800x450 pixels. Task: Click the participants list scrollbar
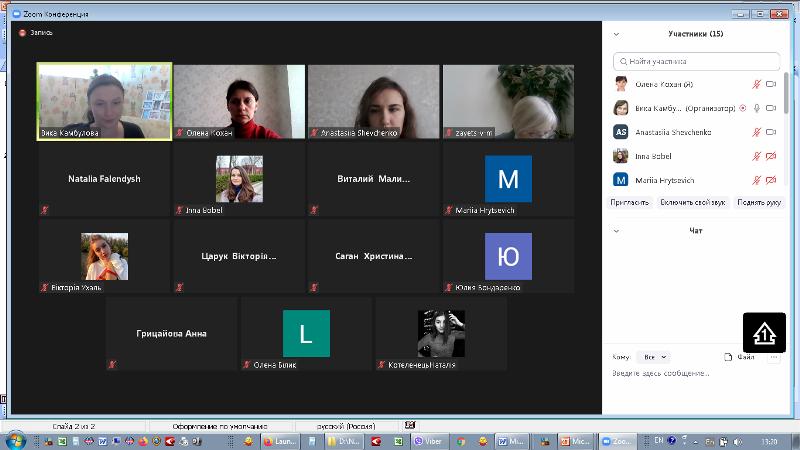786,93
